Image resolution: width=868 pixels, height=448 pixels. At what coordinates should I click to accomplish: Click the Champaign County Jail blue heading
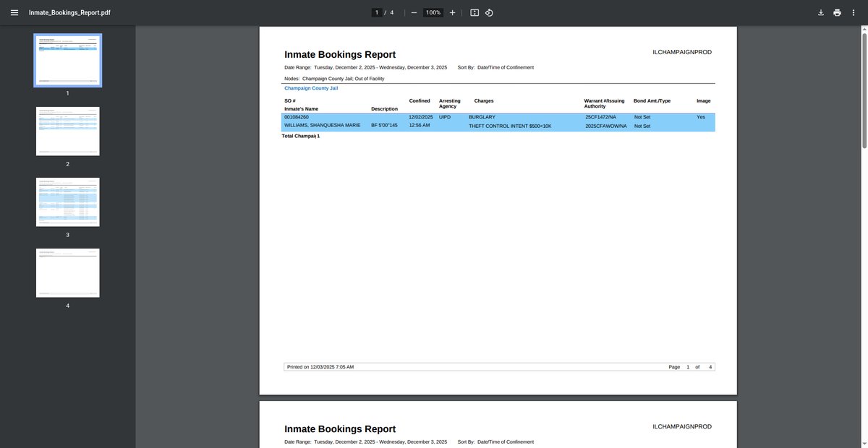311,88
